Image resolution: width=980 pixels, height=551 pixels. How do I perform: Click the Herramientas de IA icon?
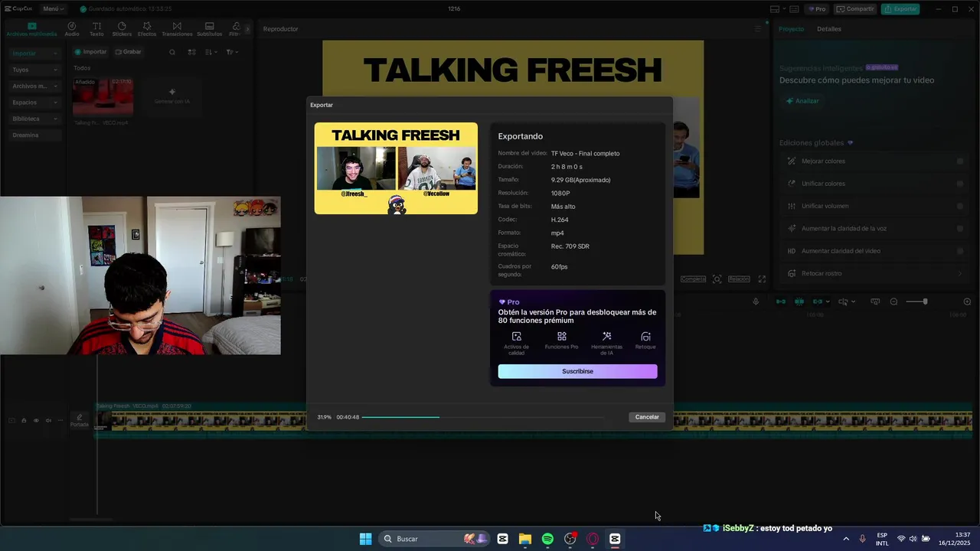point(606,337)
